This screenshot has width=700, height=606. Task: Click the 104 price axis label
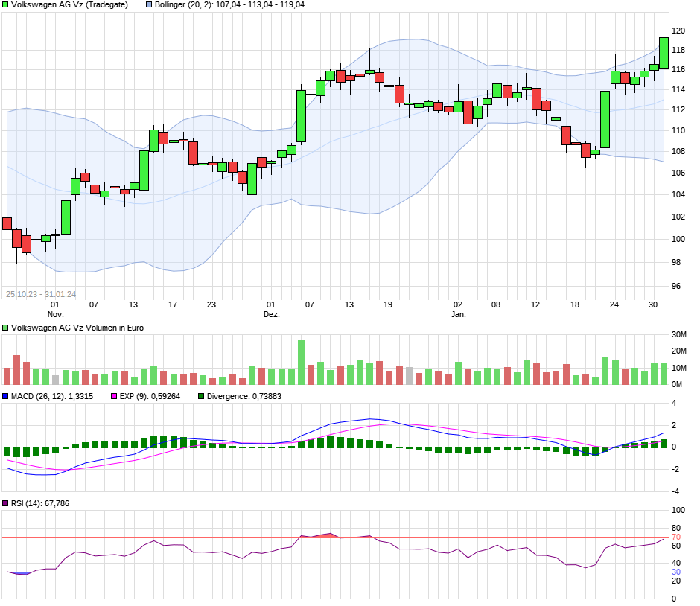tap(678, 194)
